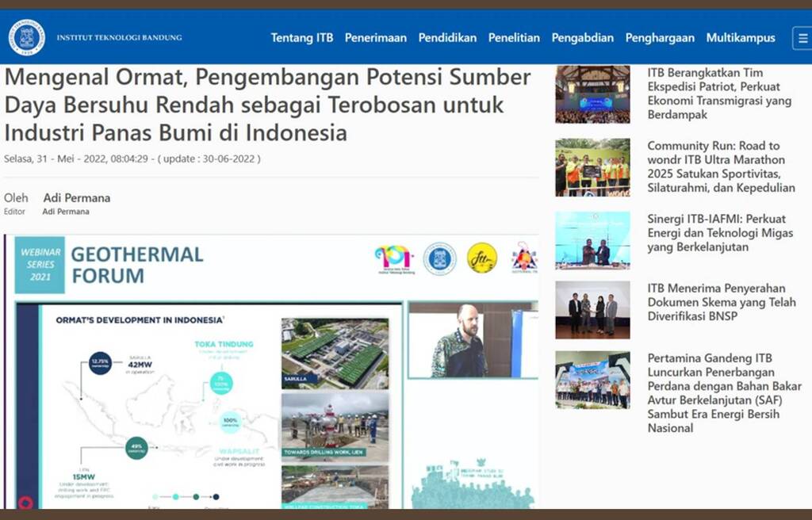Image resolution: width=812 pixels, height=520 pixels.
Task: Go to the Multikampus menu item
Action: (x=741, y=37)
